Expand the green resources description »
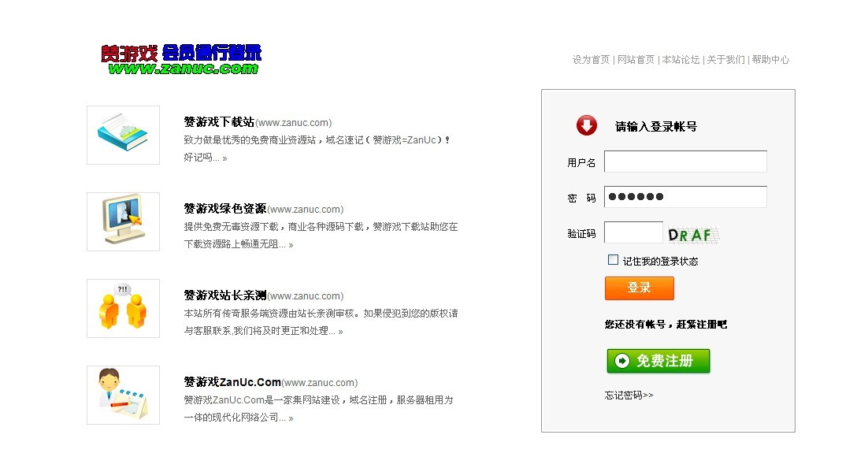The image size is (868, 468). coord(291,245)
